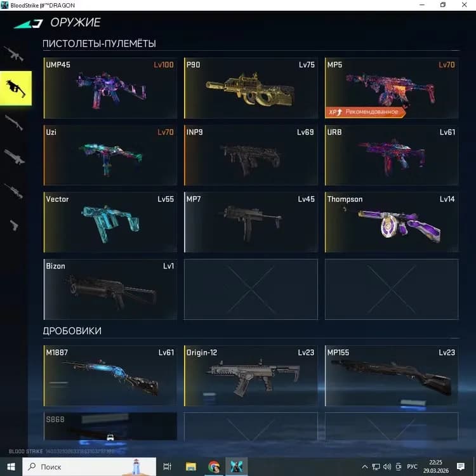Switch to BloodStrike app on the taskbar
The image size is (476, 476).
coord(237,466)
